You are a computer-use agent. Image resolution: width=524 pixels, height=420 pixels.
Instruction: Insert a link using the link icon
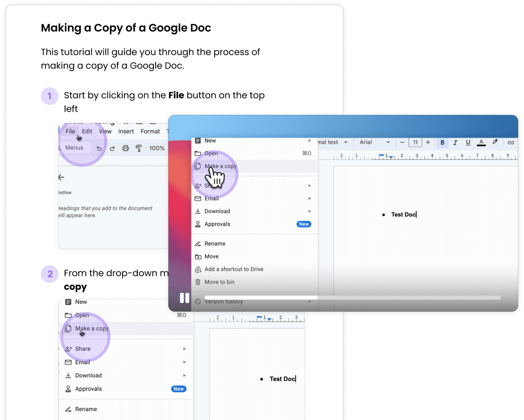(x=511, y=142)
